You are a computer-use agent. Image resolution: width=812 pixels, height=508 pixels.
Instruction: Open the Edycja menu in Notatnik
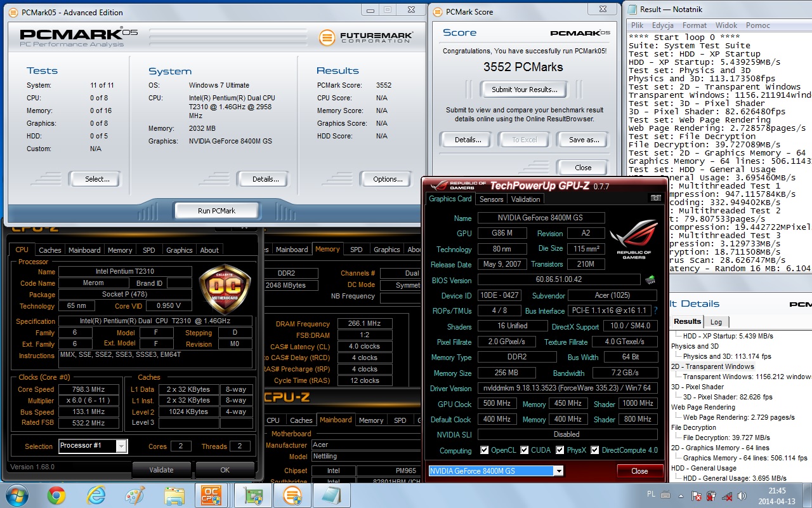click(663, 25)
